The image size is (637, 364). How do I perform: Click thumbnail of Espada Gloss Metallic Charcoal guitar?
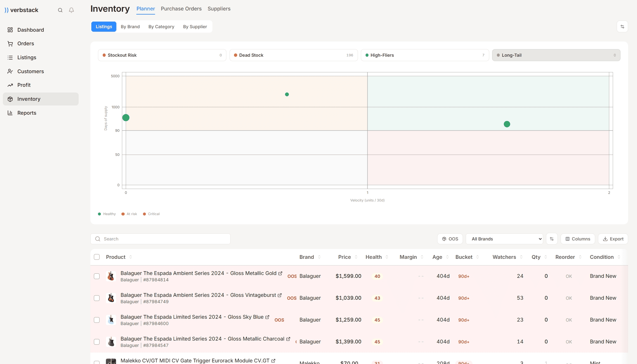(111, 342)
